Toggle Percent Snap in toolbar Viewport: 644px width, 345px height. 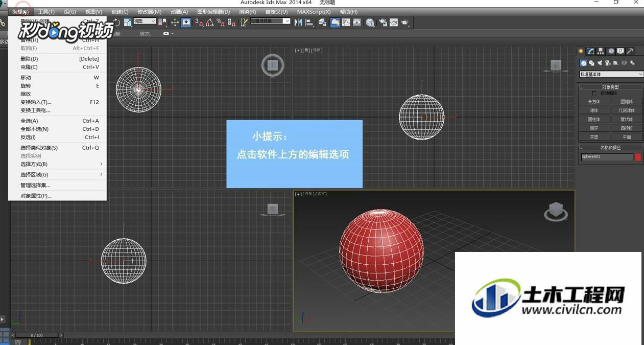pos(221,22)
